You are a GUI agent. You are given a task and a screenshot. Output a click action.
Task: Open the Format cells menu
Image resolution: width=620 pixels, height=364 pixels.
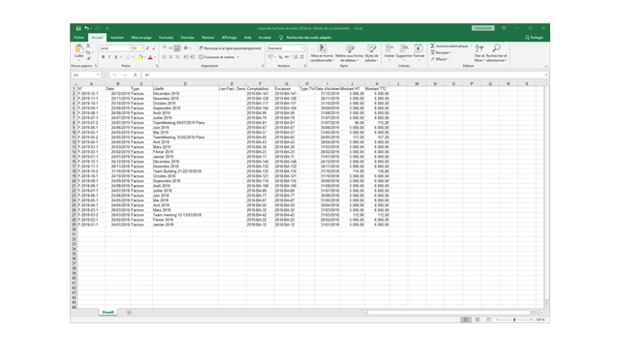tap(418, 51)
